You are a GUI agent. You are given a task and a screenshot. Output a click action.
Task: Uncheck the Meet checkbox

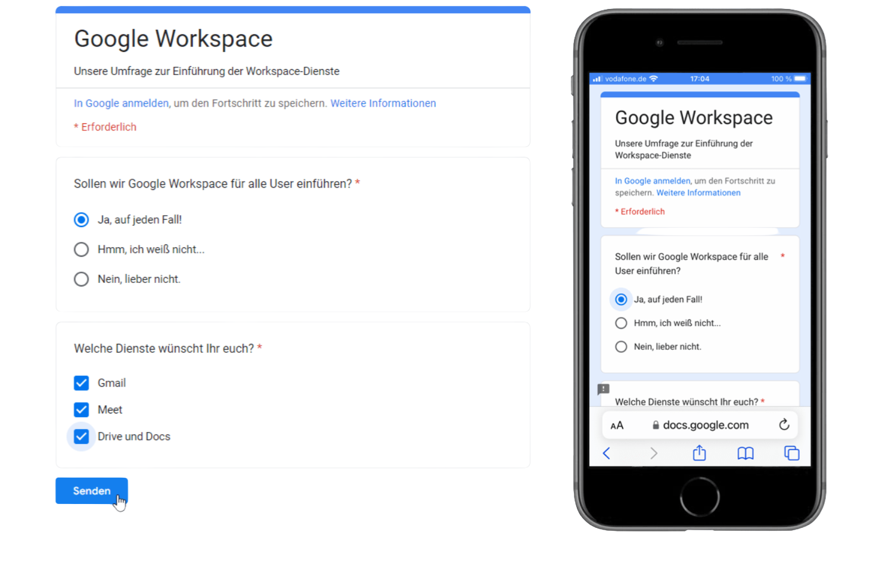tap(81, 409)
